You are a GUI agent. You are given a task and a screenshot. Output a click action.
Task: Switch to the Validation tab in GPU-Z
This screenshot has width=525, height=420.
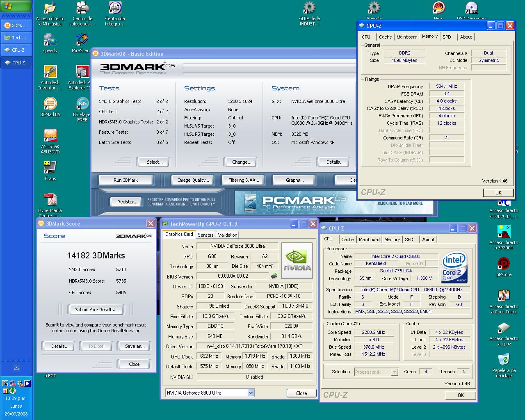(x=228, y=235)
